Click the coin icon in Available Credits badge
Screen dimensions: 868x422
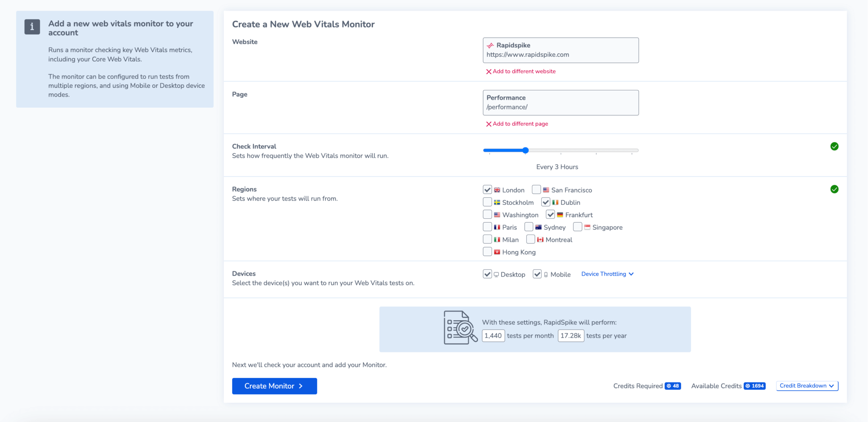tap(748, 386)
